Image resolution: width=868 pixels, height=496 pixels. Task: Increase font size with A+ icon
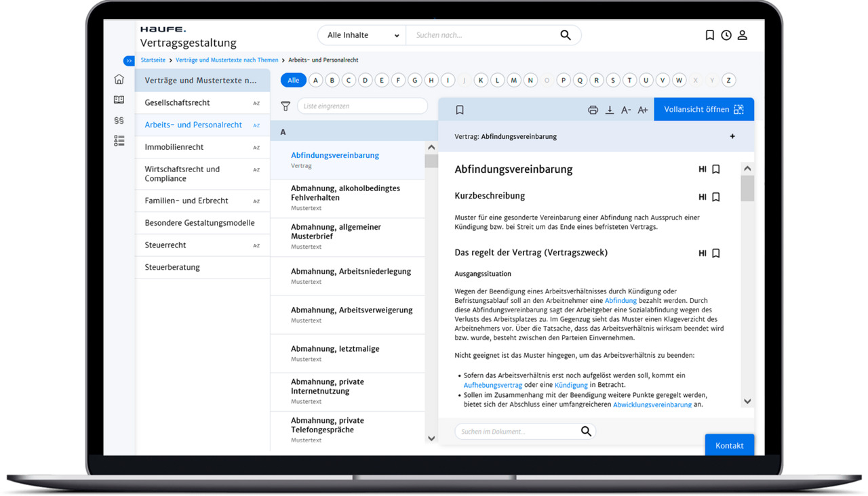[x=643, y=110]
